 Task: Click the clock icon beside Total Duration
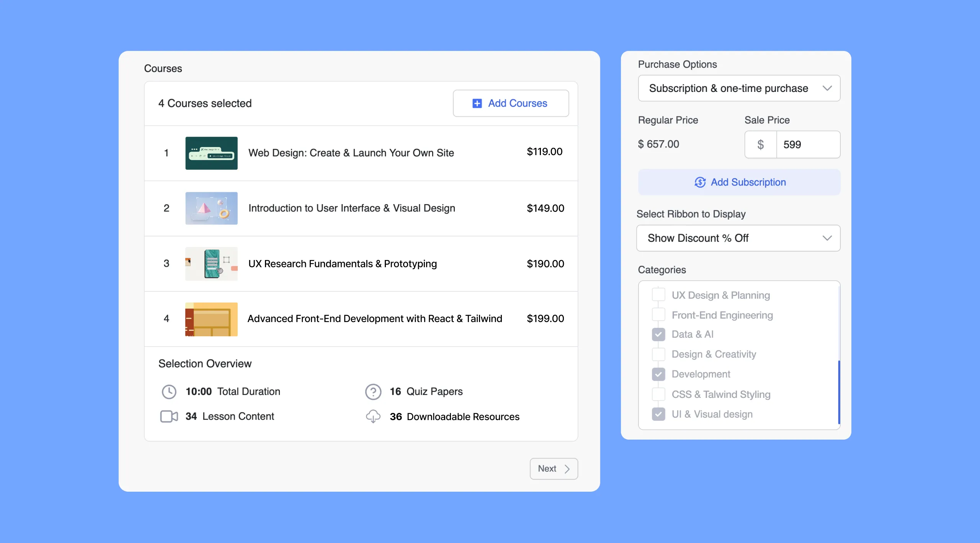point(169,392)
